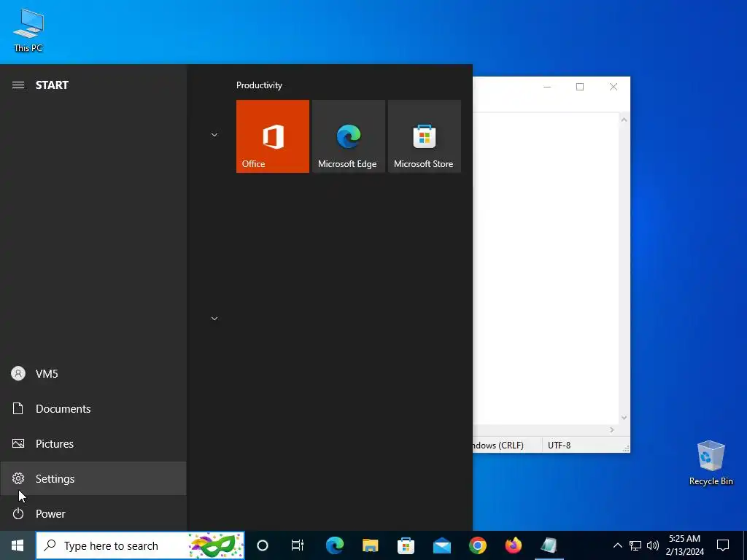Close the Notepad window

(614, 87)
